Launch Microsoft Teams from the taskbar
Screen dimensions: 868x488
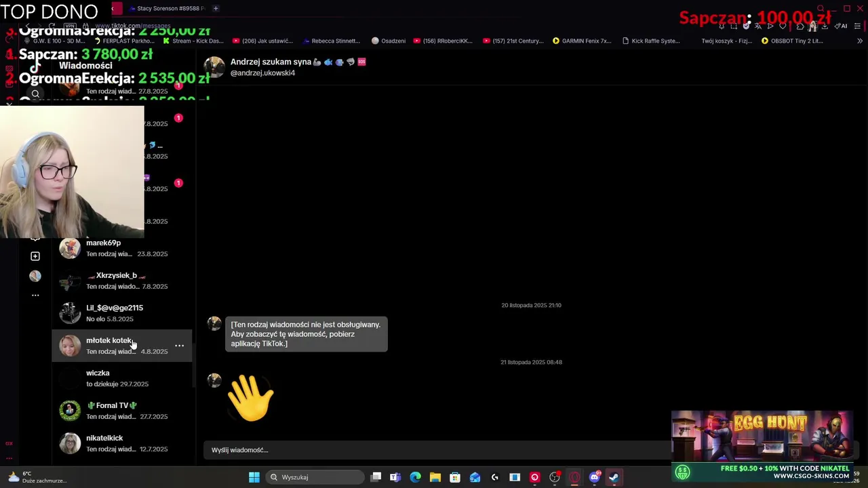click(x=395, y=477)
